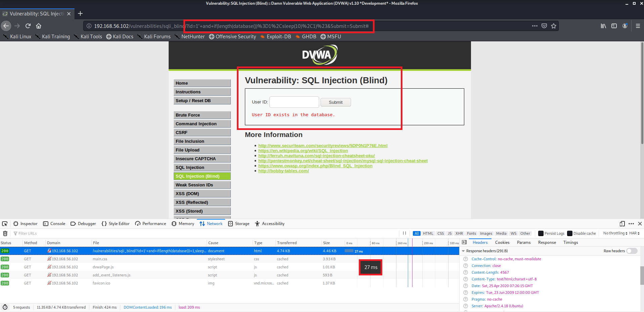
Task: Select the main.css request row
Action: (229, 259)
